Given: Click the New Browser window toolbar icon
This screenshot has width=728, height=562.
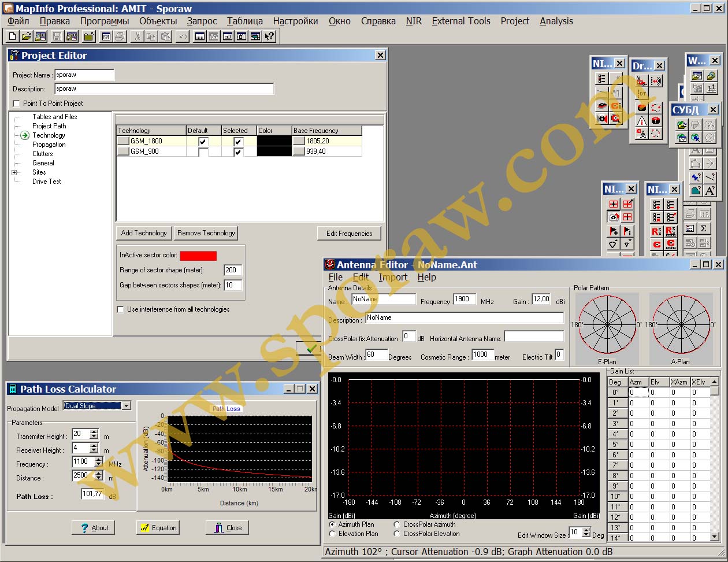Looking at the screenshot, I should tap(199, 36).
